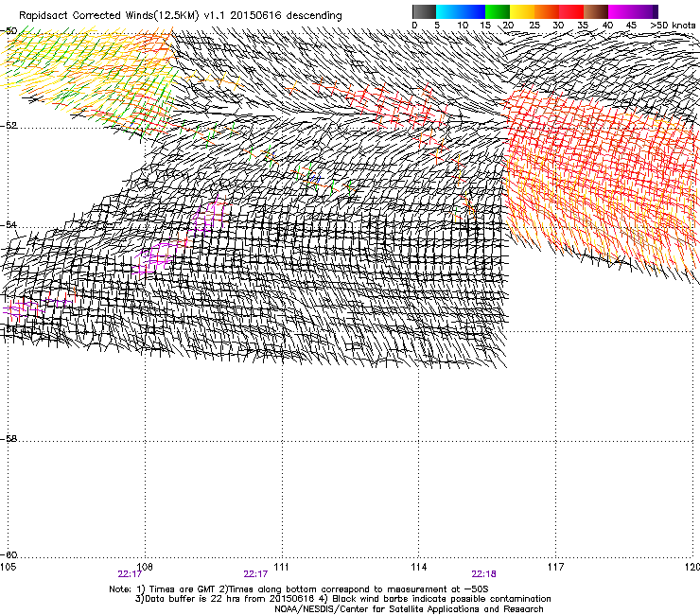Pick the magenta 40-45 knots legend color

pyautogui.click(x=621, y=11)
